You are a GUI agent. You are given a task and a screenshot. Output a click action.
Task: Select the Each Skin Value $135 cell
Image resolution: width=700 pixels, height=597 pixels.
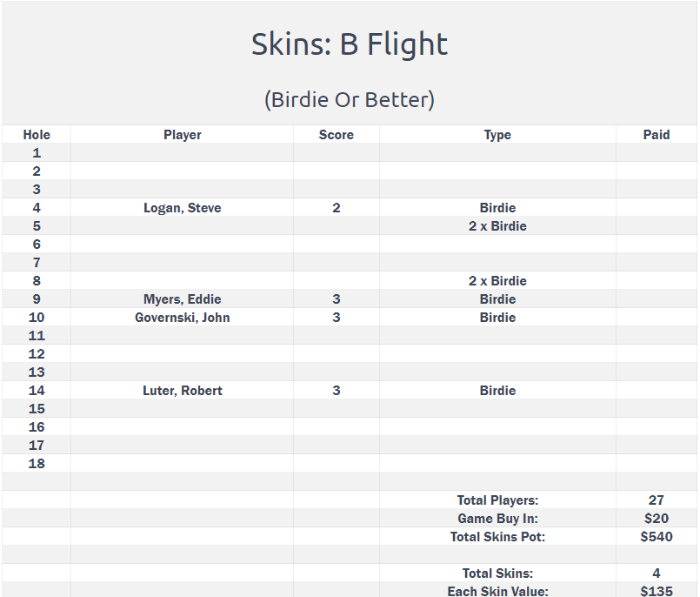pos(657,591)
